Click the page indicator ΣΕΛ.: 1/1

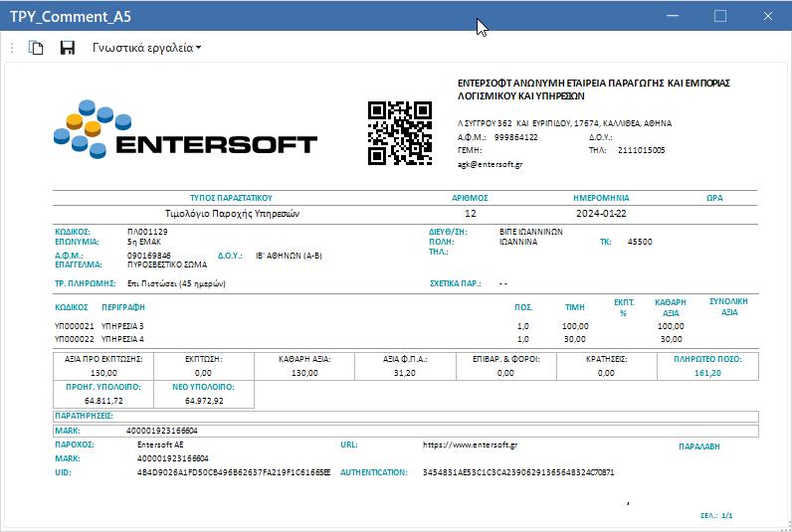pyautogui.click(x=716, y=515)
